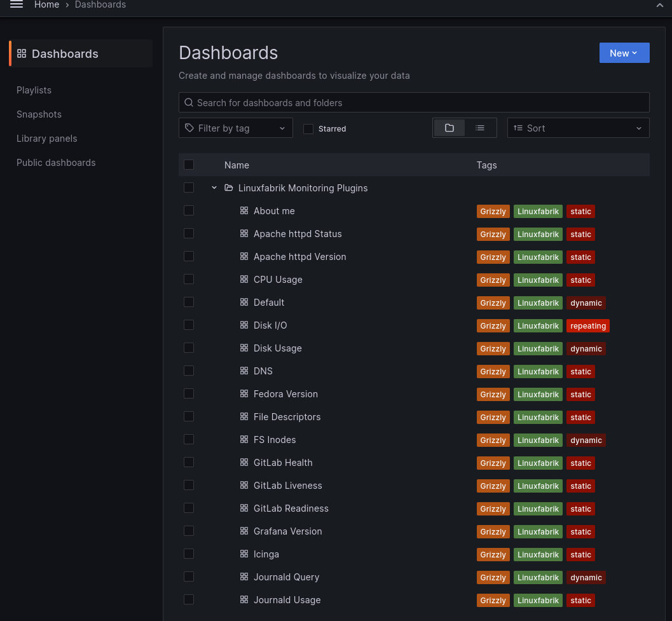Open the hamburger main menu
This screenshot has width=672, height=621.
point(17,4)
